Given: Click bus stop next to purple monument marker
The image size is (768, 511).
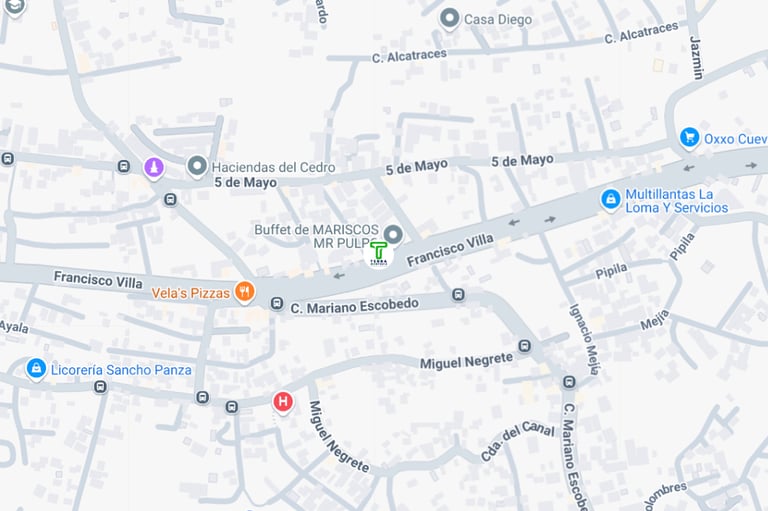Looking at the screenshot, I should [x=124, y=167].
